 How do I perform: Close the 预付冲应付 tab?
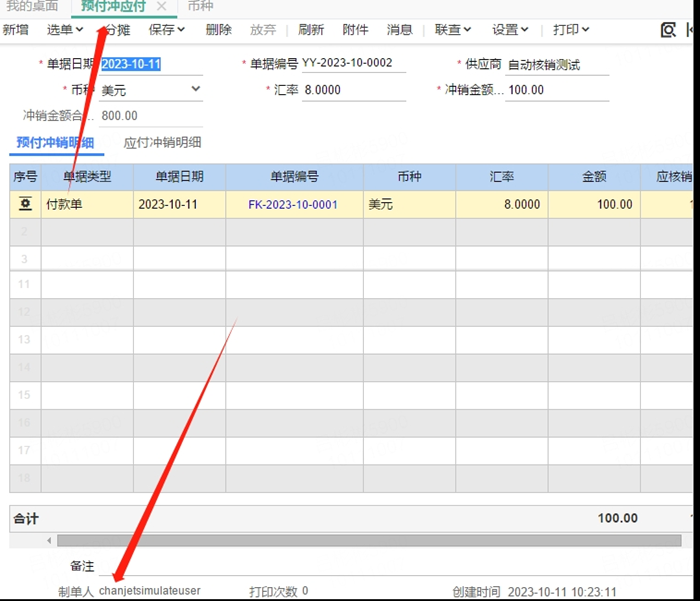tap(162, 6)
